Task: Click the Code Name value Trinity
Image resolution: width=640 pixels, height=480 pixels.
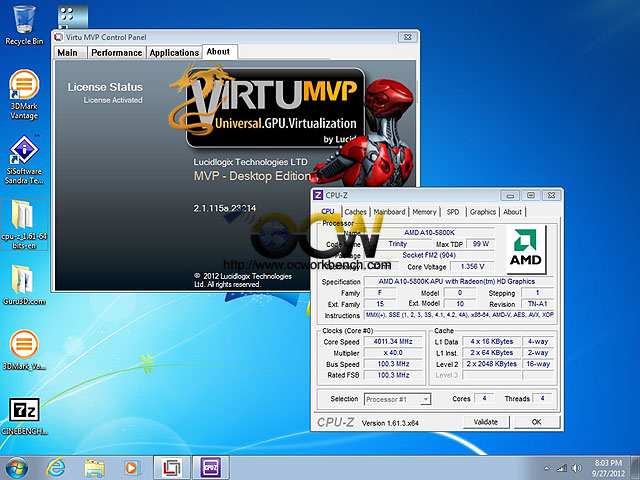Action: click(x=398, y=244)
